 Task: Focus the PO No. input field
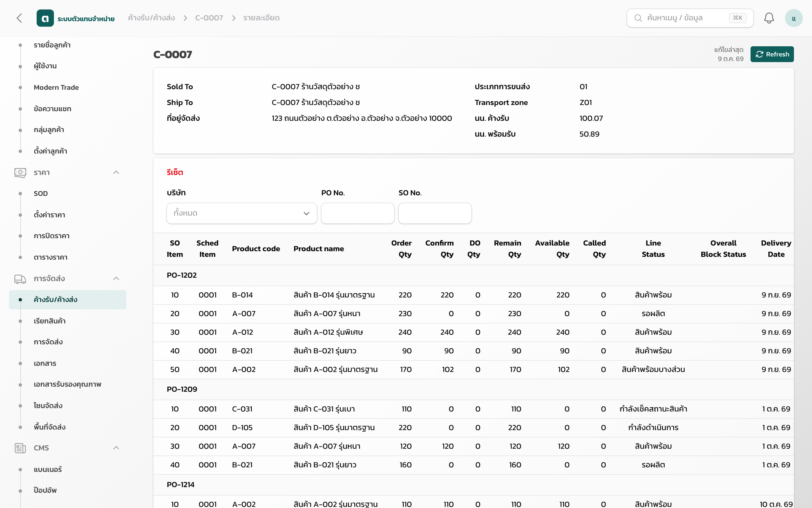point(358,213)
